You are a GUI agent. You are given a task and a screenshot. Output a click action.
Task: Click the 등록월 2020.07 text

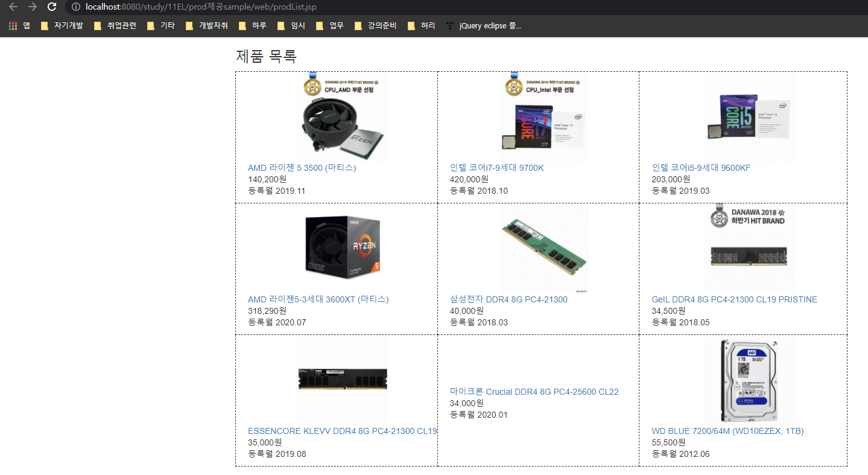(277, 322)
